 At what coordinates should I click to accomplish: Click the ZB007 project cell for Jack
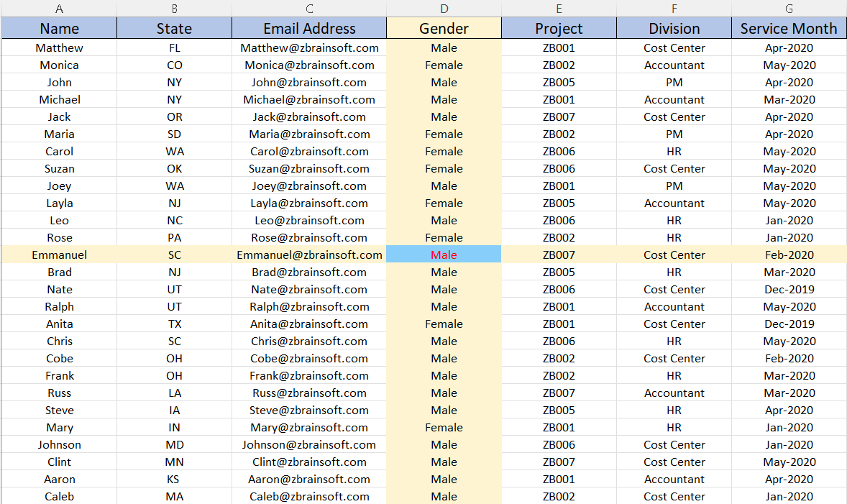pos(559,116)
